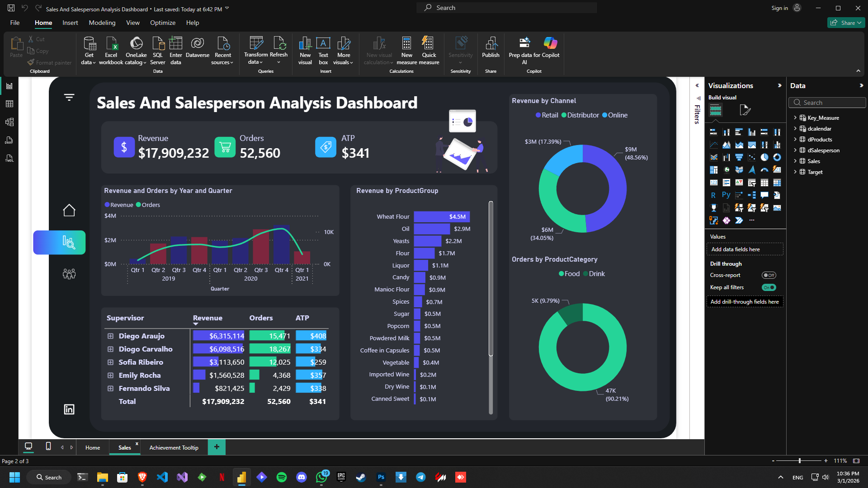Switch to the Insert ribbon tab
This screenshot has width=868, height=488.
(70, 23)
